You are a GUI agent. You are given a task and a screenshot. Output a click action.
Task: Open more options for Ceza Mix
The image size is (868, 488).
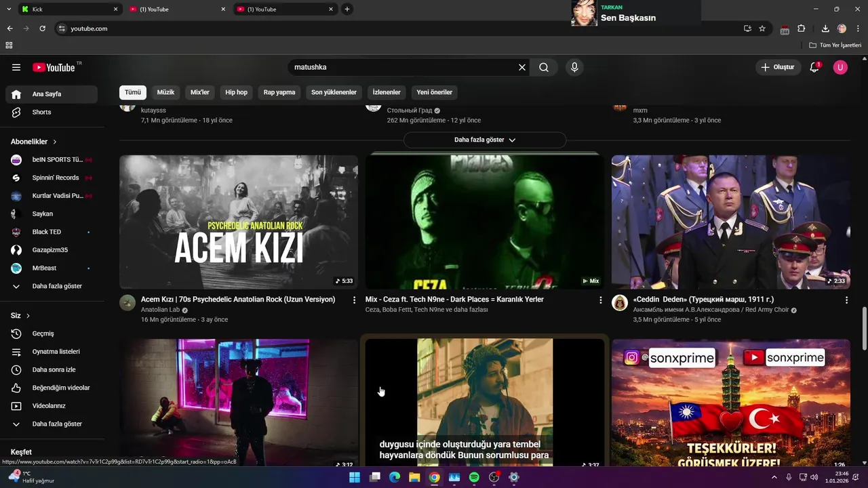pos(600,300)
